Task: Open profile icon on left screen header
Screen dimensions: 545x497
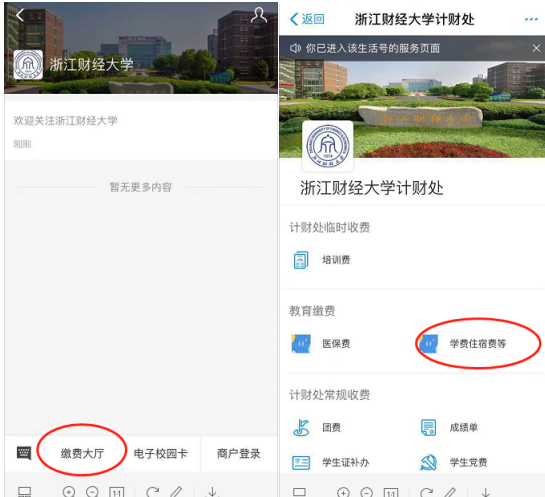Action: [259, 15]
